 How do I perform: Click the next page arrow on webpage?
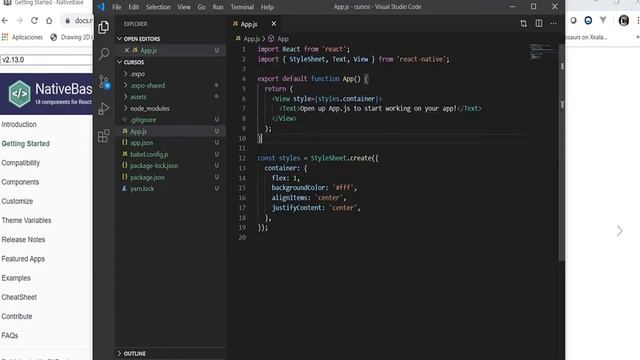tap(620, 231)
